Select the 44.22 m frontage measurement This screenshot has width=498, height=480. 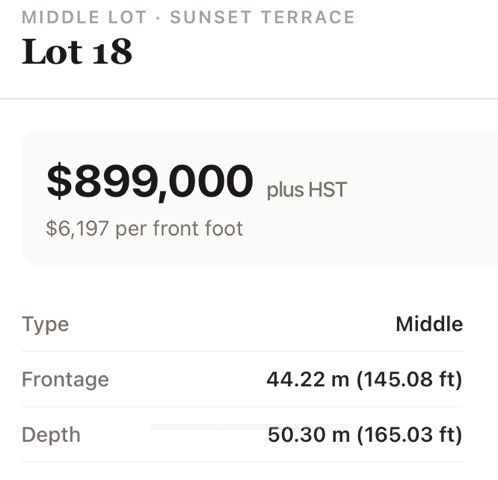(308, 379)
